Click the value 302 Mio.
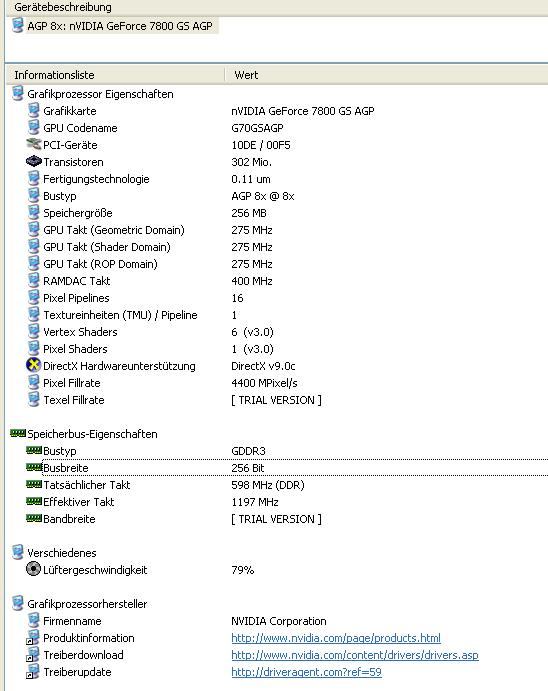548x691 pixels. [x=252, y=162]
